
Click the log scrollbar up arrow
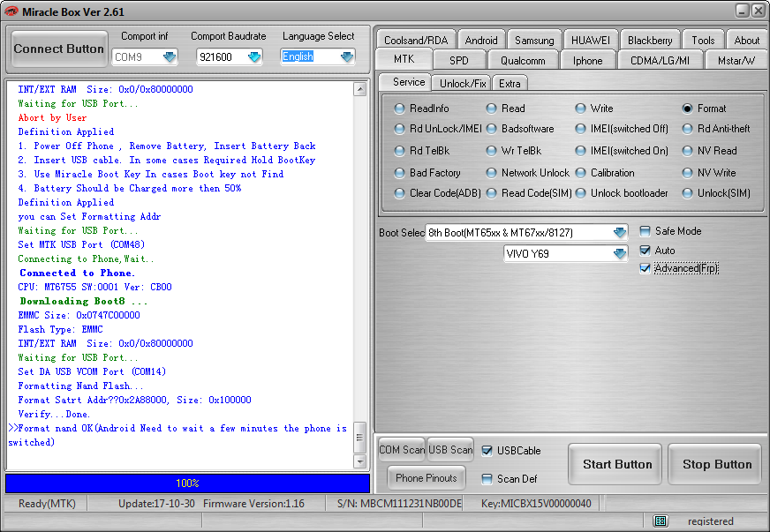coord(359,89)
